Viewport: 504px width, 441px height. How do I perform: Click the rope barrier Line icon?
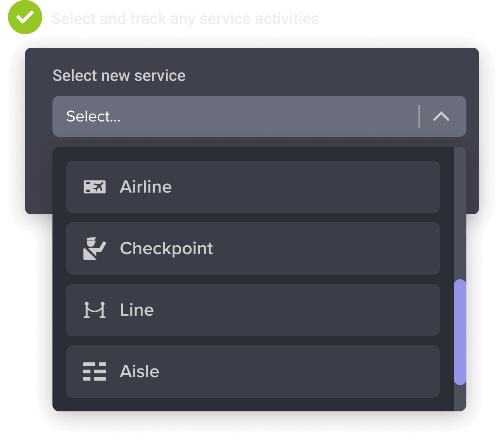coord(95,310)
